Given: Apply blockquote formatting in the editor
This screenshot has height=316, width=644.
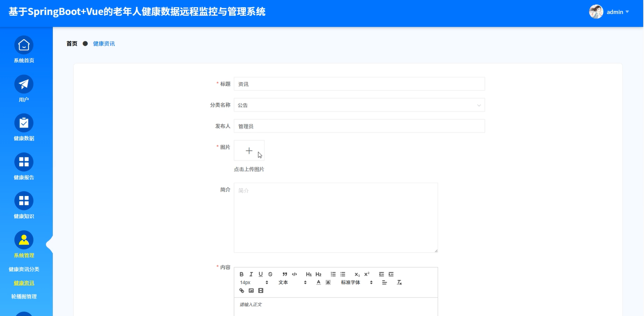Looking at the screenshot, I should click(285, 274).
